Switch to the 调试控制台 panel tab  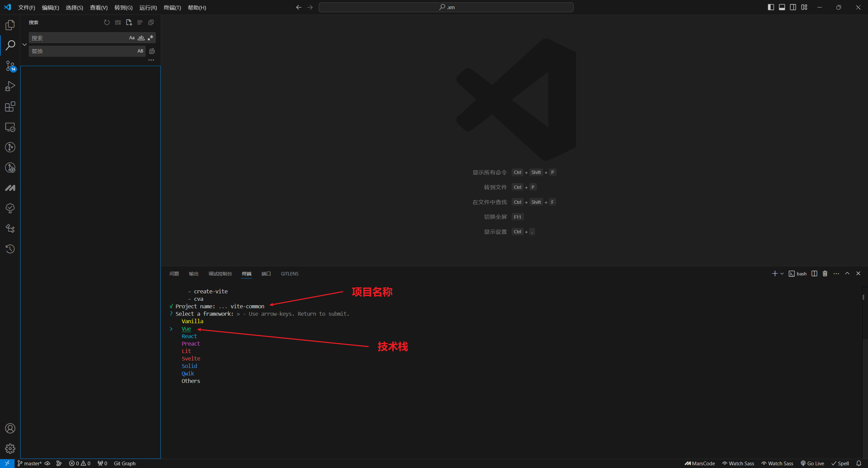tap(220, 274)
